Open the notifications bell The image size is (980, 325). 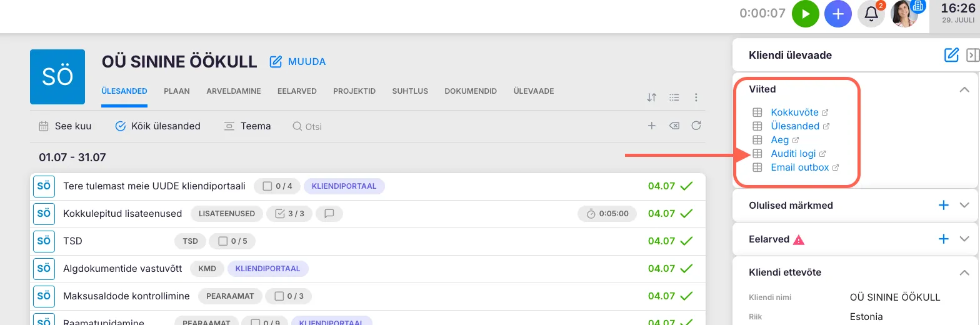click(x=871, y=14)
